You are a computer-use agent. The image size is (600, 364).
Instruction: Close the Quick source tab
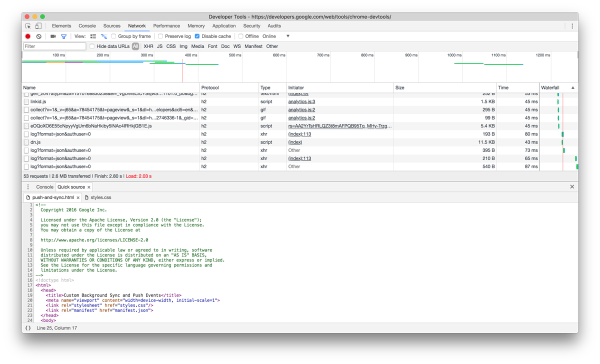point(89,187)
